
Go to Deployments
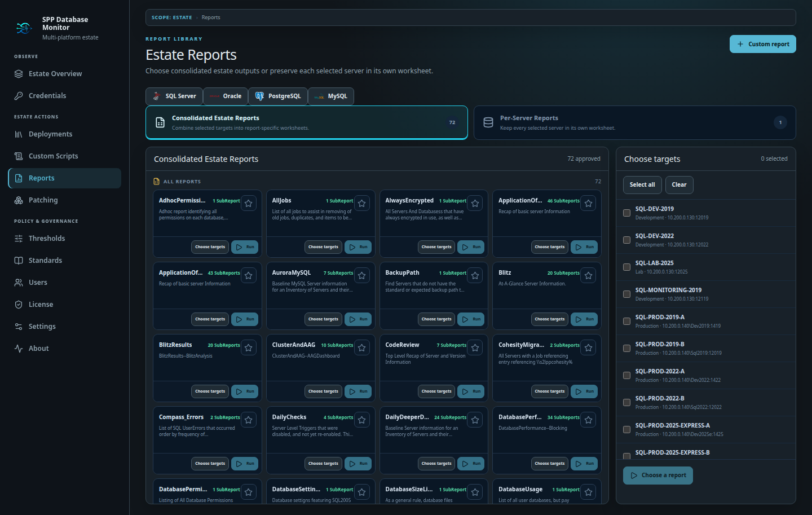point(64,134)
